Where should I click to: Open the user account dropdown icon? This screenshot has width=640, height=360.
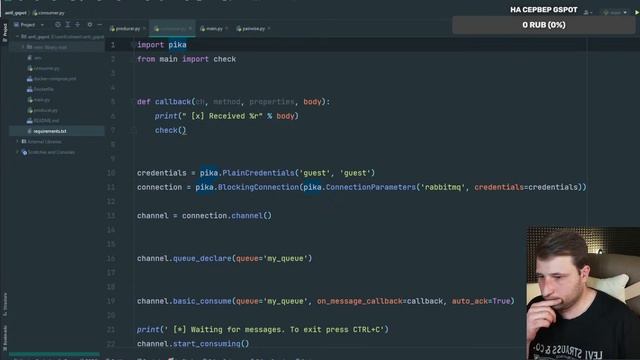pyautogui.click(x=588, y=13)
